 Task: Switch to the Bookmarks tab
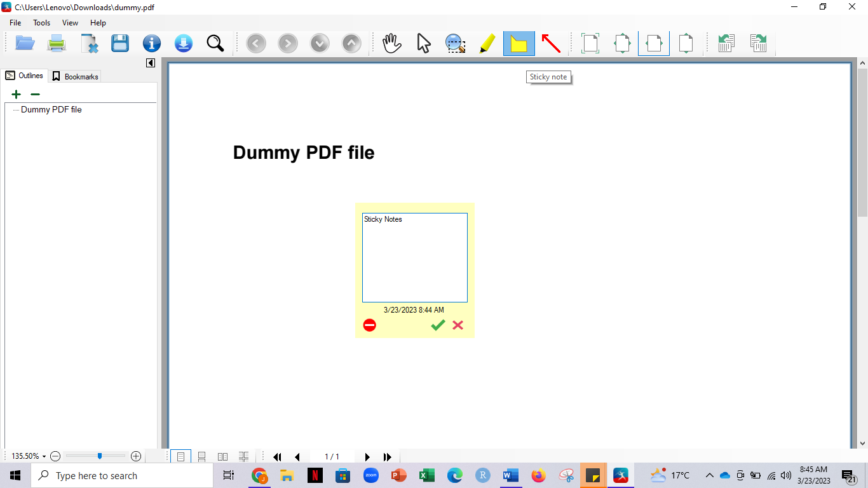(x=75, y=76)
